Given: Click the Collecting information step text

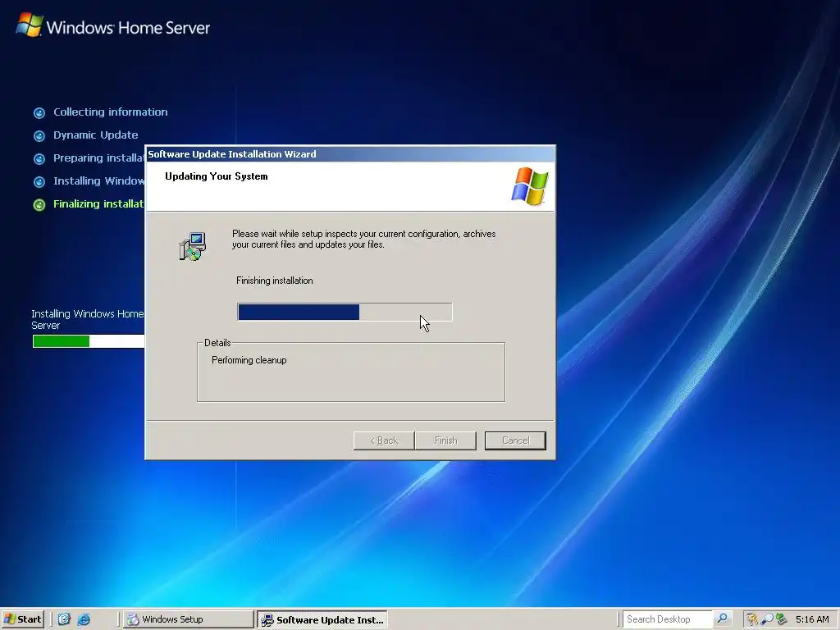Looking at the screenshot, I should click(111, 112).
